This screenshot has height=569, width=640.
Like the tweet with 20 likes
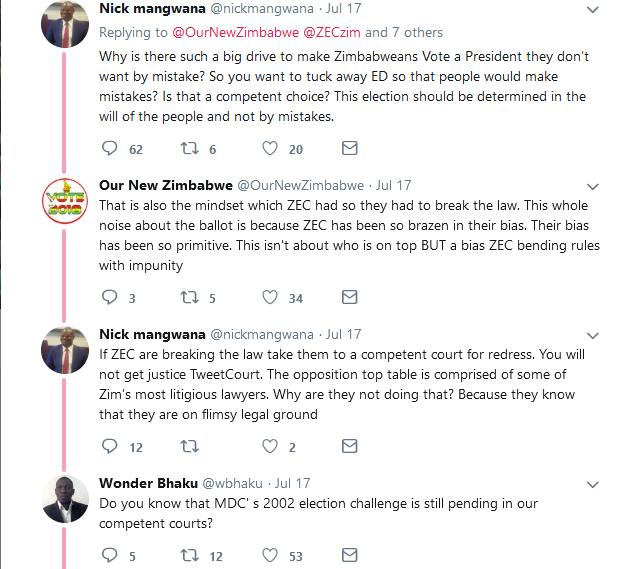(269, 149)
